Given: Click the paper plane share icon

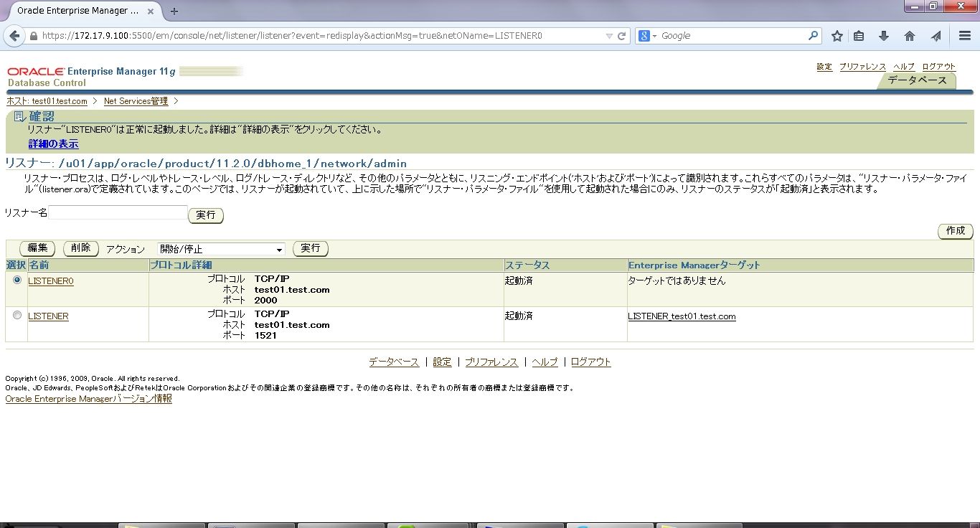Looking at the screenshot, I should pyautogui.click(x=936, y=36).
